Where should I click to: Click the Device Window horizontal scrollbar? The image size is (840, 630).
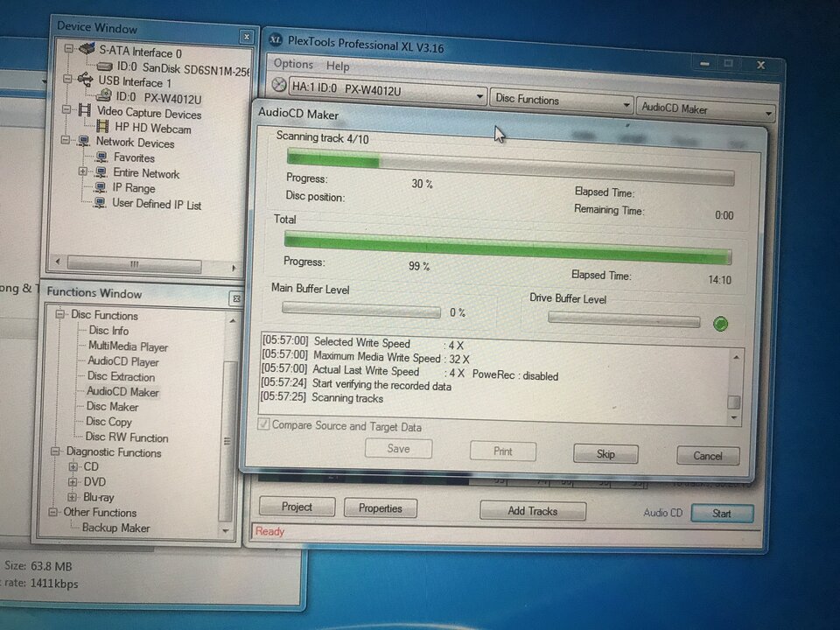145,264
